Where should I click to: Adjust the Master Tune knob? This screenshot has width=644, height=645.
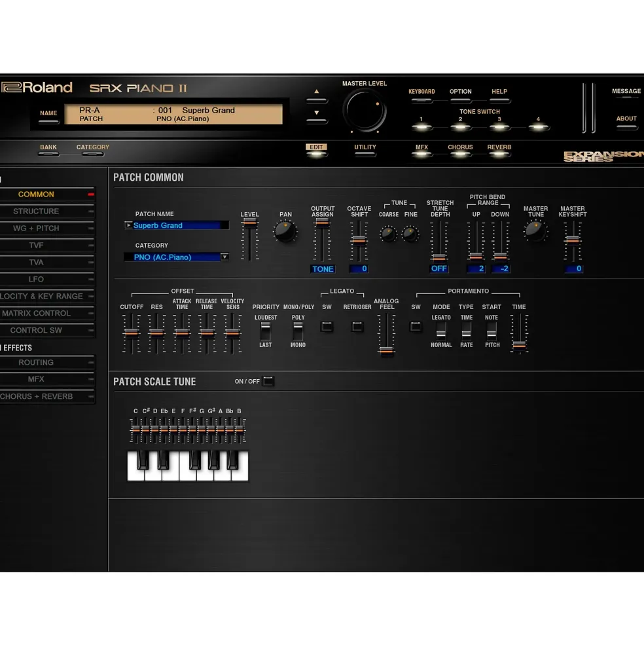tap(535, 230)
